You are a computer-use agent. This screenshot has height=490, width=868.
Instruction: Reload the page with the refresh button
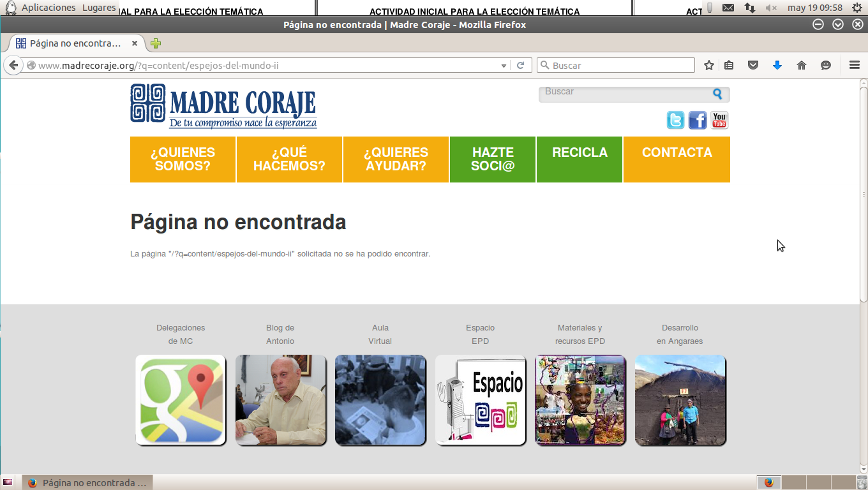point(521,65)
